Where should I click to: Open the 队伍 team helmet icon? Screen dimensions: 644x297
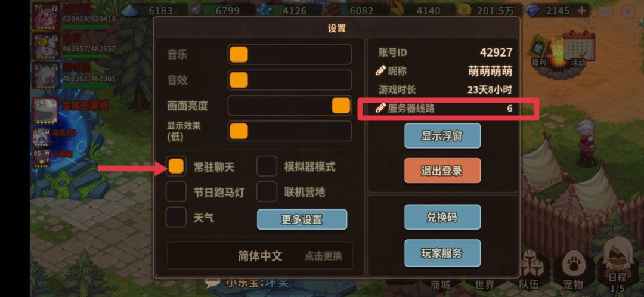530,271
